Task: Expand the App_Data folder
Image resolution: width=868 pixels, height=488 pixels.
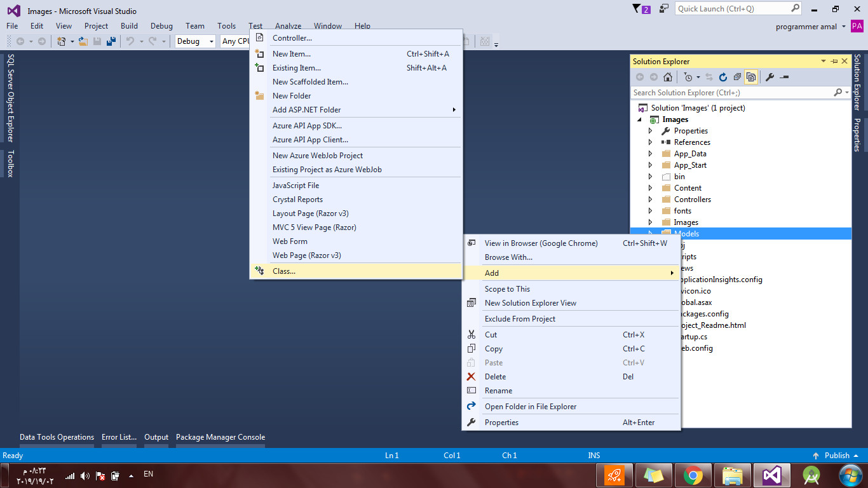Action: tap(650, 154)
